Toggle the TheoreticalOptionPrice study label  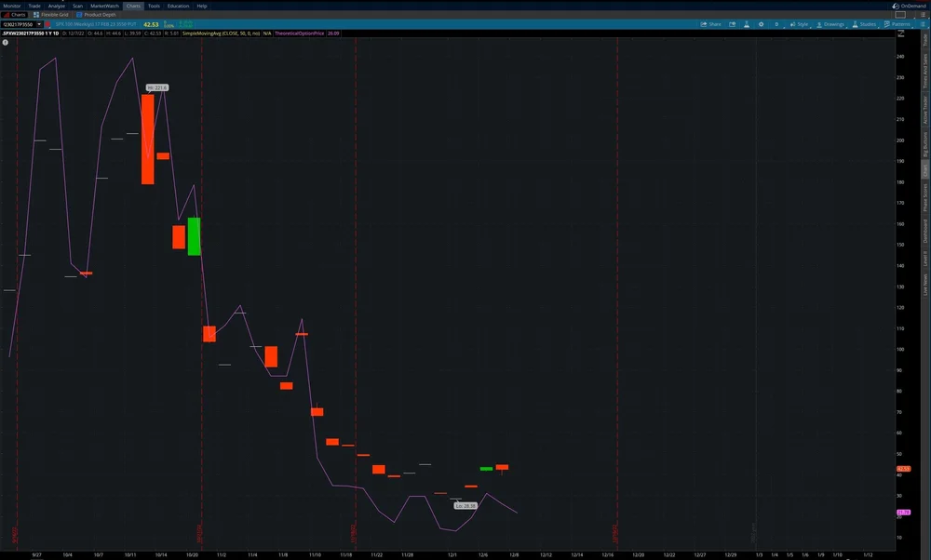click(x=299, y=33)
